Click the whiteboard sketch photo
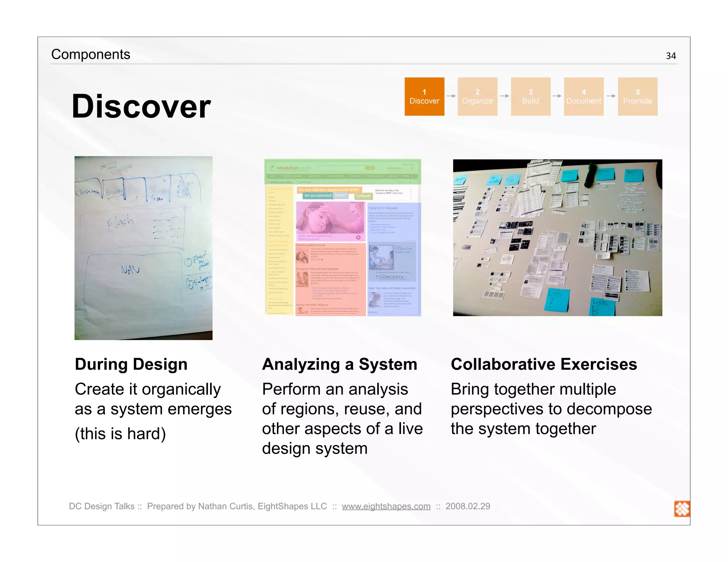This screenshot has width=728, height=562. pos(143,248)
